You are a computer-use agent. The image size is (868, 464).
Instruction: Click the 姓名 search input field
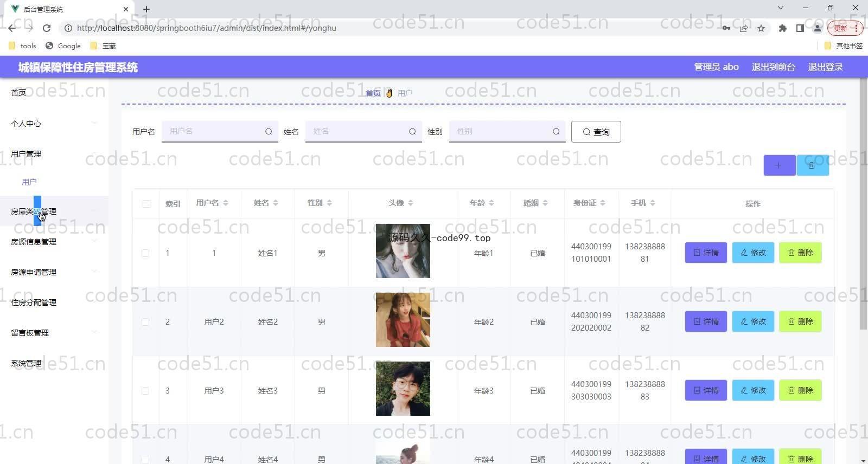(363, 131)
